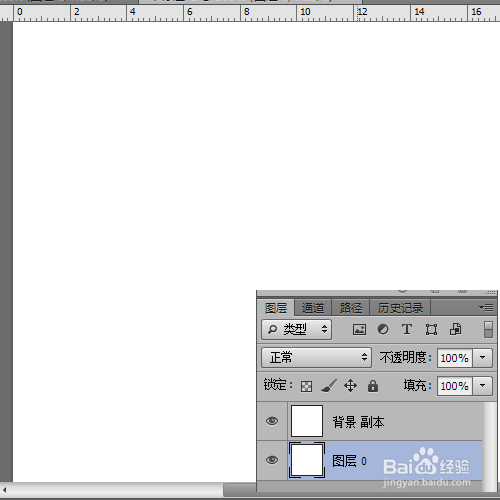Viewport: 500px width, 500px height.
Task: Click the lock position move icon
Action: [350, 386]
